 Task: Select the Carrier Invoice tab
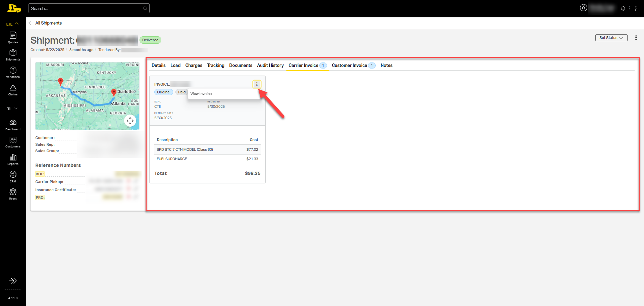(308, 65)
